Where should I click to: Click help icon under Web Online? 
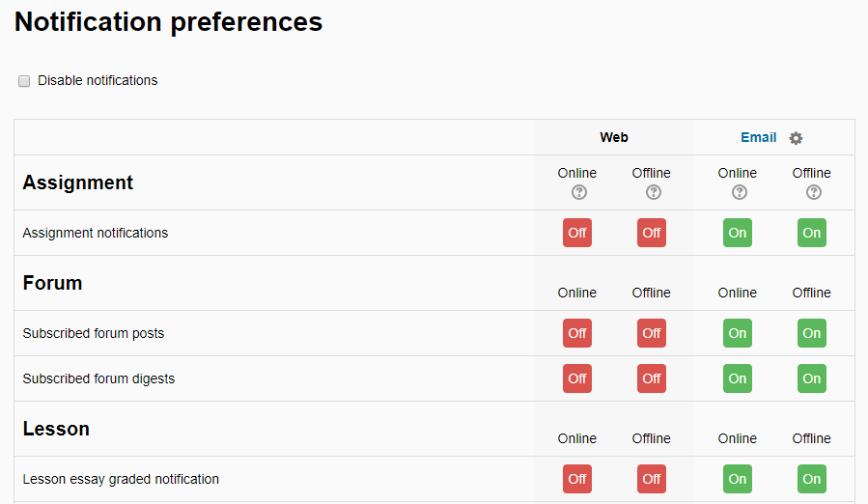point(578,192)
